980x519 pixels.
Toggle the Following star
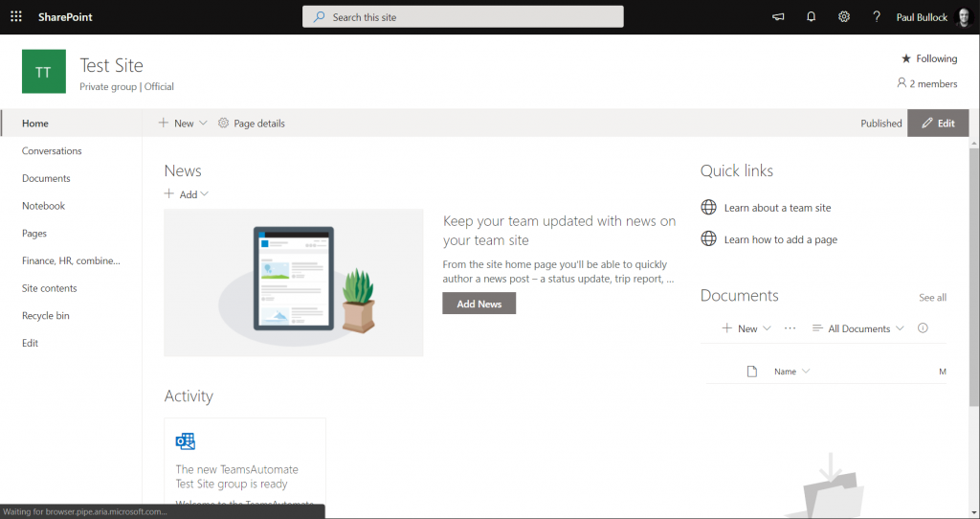click(906, 58)
